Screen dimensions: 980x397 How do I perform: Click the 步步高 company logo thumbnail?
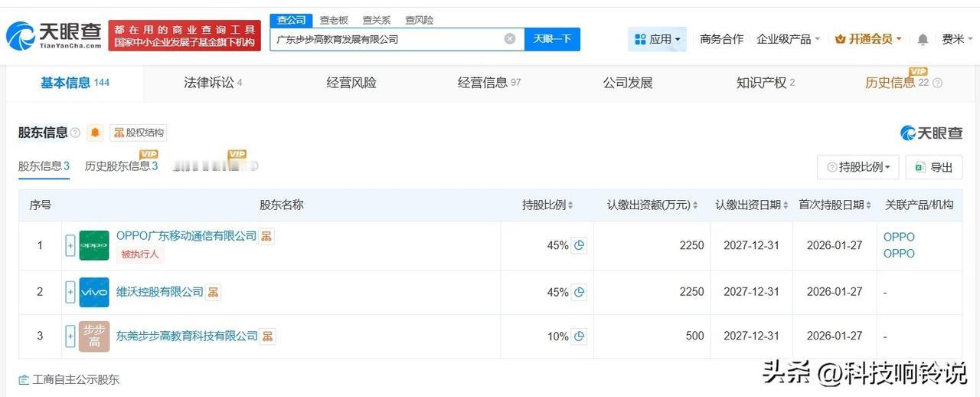pos(94,336)
